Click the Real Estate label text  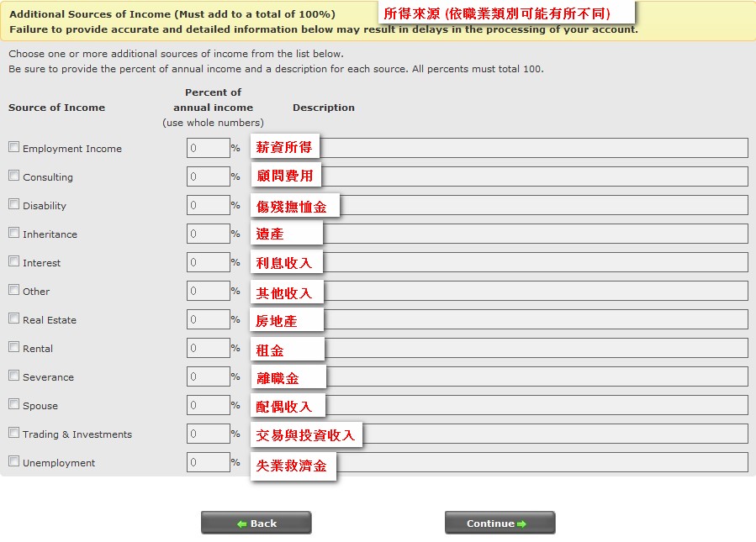[x=50, y=320]
